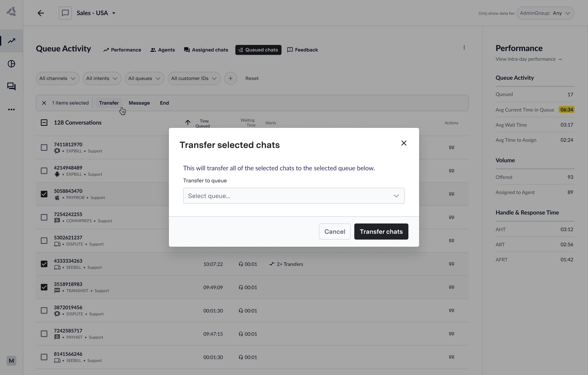
Task: Open the vertical three-dot overflow menu
Action: (x=464, y=48)
